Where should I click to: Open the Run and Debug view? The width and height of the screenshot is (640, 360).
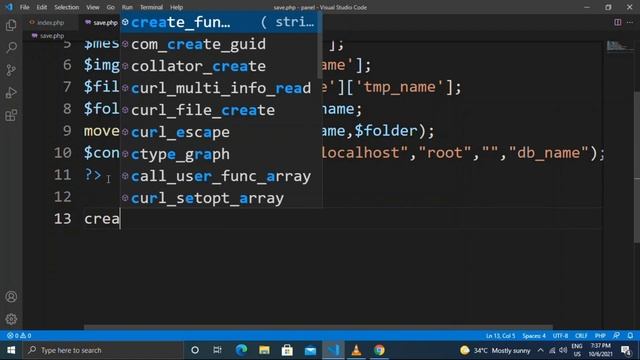(11, 93)
